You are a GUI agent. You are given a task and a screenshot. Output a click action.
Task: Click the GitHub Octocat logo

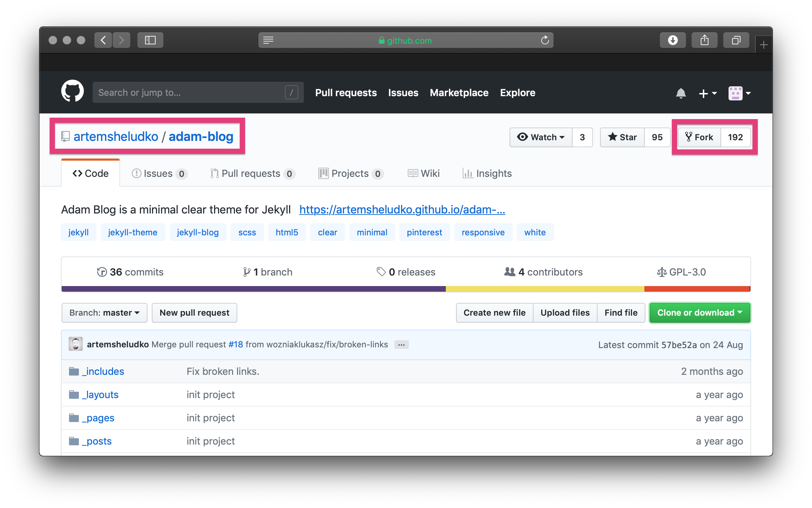[73, 91]
